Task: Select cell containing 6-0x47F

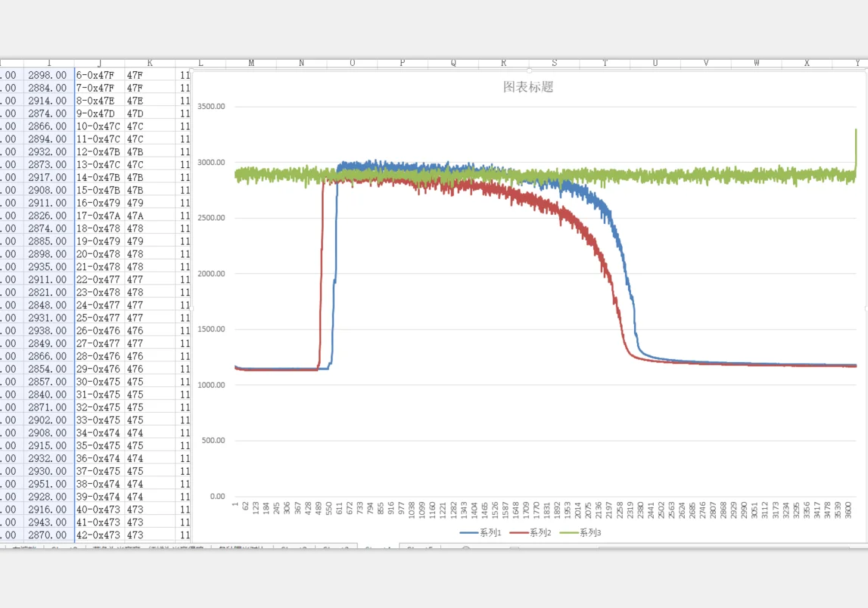Action: tap(100, 75)
